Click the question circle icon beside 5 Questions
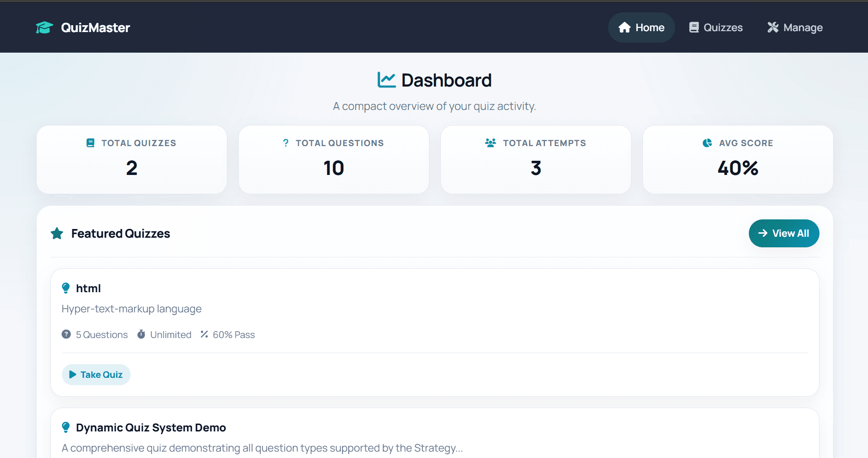The height and width of the screenshot is (458, 868). [x=66, y=334]
